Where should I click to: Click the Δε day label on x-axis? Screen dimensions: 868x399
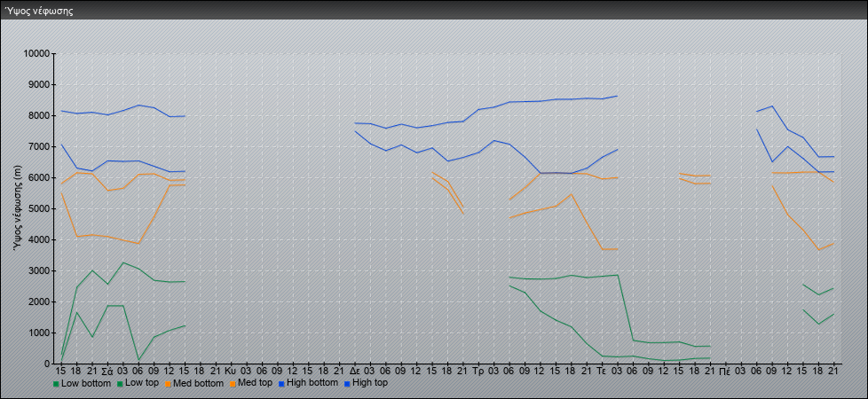(355, 371)
